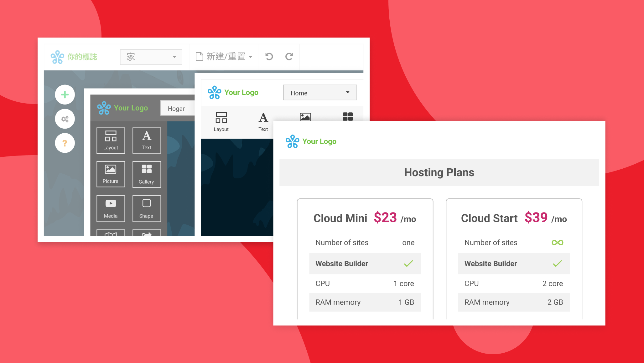The width and height of the screenshot is (644, 363).
Task: Open the settings gears circle button
Action: tap(65, 119)
